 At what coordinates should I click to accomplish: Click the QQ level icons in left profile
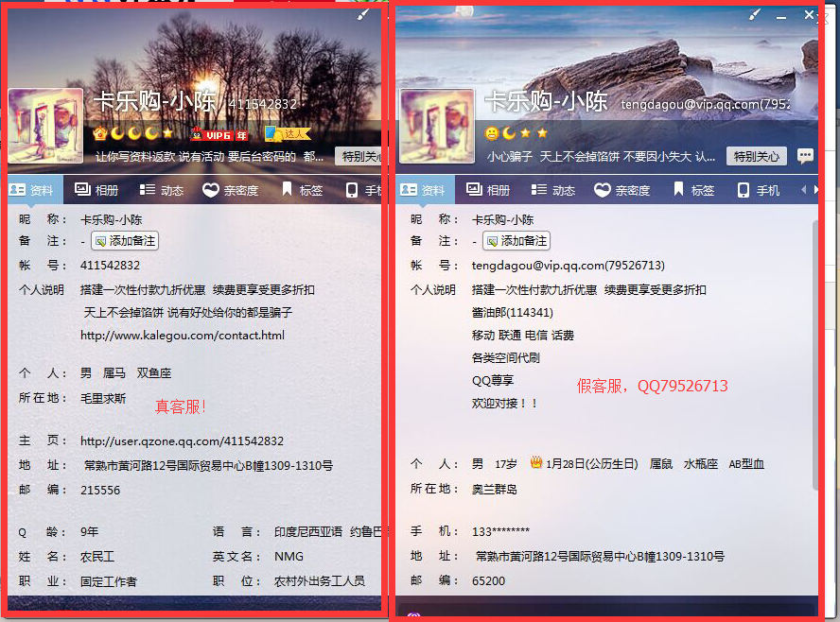(132, 133)
